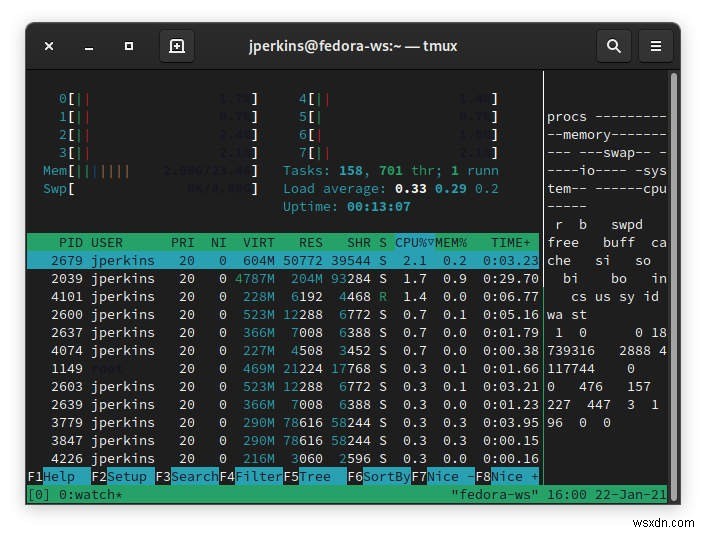Click F7 Nice - in htop footer
Screen dimensions: 706x533
[x=443, y=476]
